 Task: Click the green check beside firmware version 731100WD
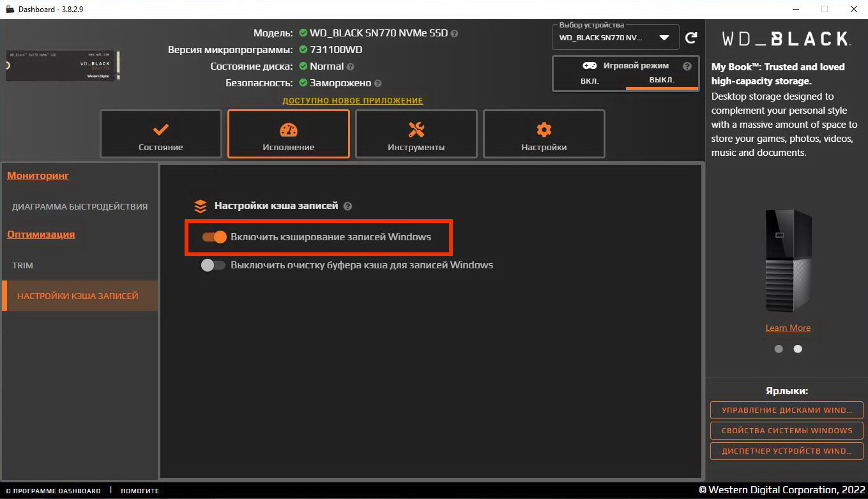coord(303,50)
